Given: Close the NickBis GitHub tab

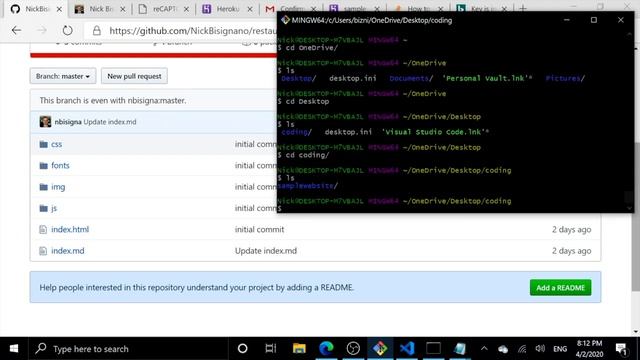Looking at the screenshot, I should (59, 9).
